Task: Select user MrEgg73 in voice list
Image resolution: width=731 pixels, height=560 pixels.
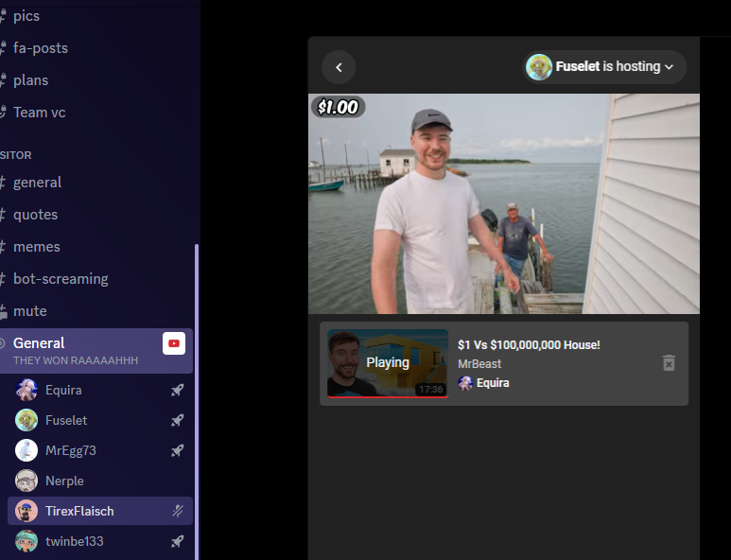Action: pos(100,451)
